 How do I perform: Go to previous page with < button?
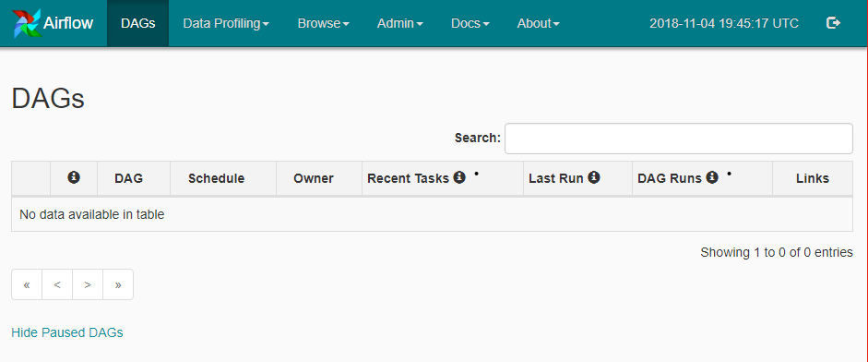[x=57, y=285]
